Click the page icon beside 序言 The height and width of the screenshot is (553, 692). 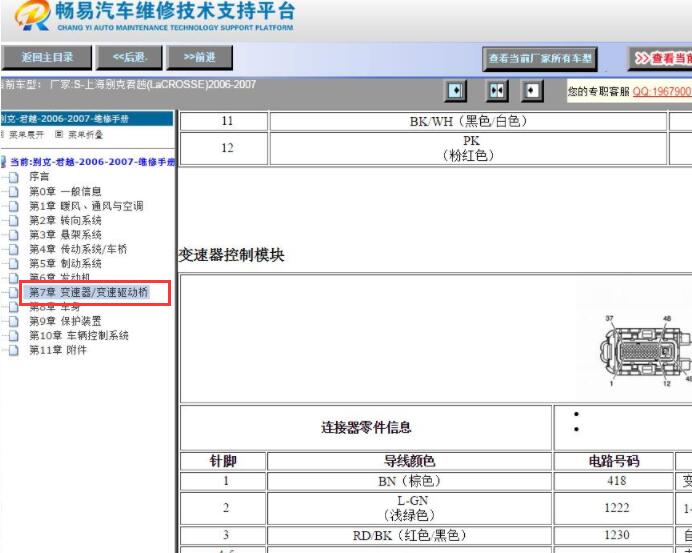pyautogui.click(x=14, y=177)
